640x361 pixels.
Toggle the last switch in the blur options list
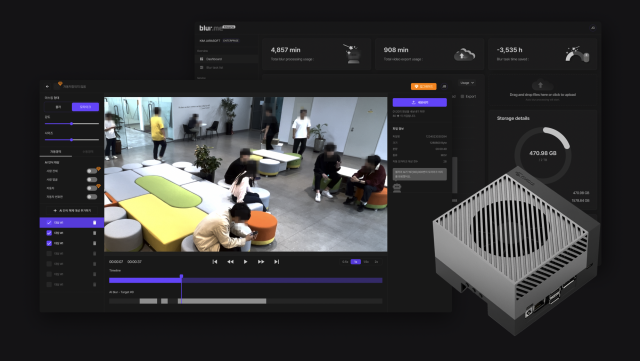click(x=92, y=197)
